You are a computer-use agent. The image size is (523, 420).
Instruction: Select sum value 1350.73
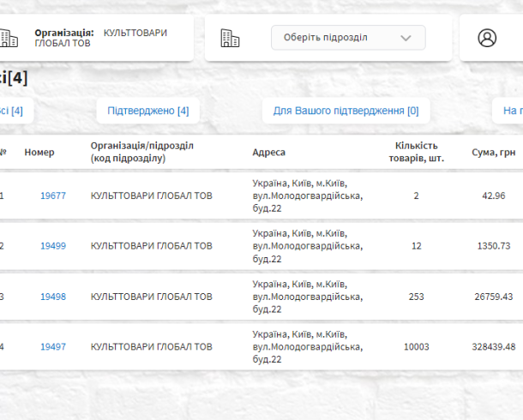pos(494,246)
